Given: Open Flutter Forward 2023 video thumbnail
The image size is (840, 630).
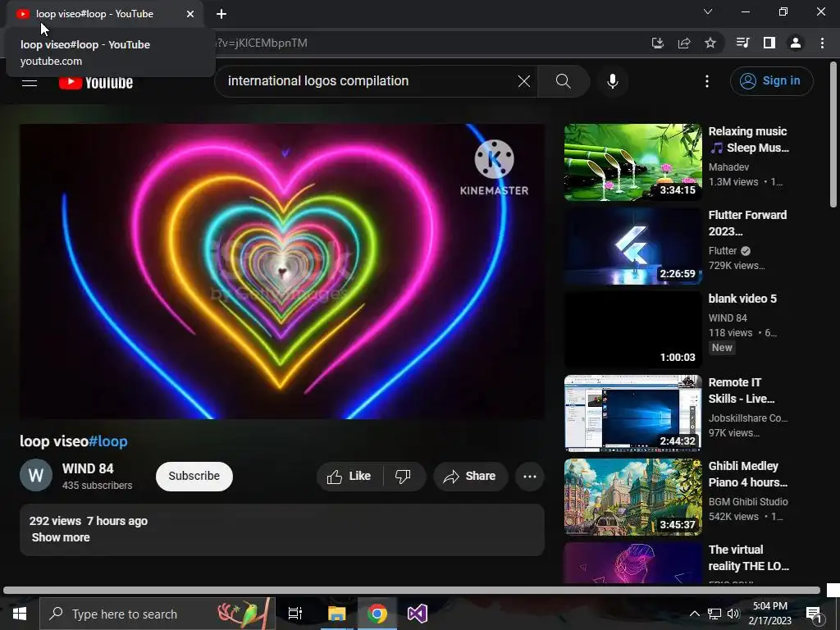Looking at the screenshot, I should (632, 246).
